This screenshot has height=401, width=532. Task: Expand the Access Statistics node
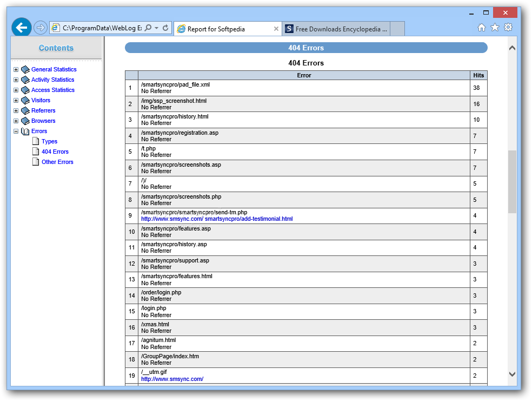(16, 90)
